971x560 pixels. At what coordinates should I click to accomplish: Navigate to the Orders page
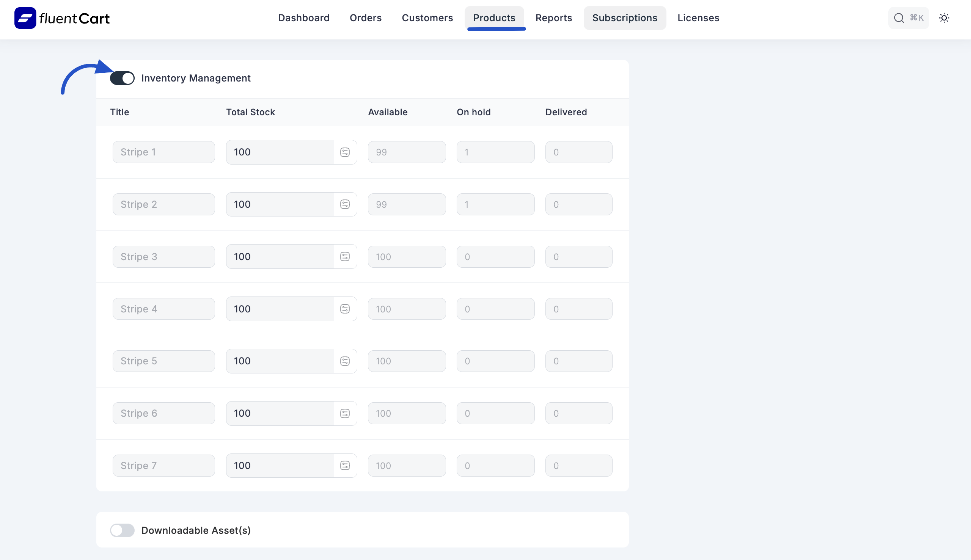click(365, 18)
